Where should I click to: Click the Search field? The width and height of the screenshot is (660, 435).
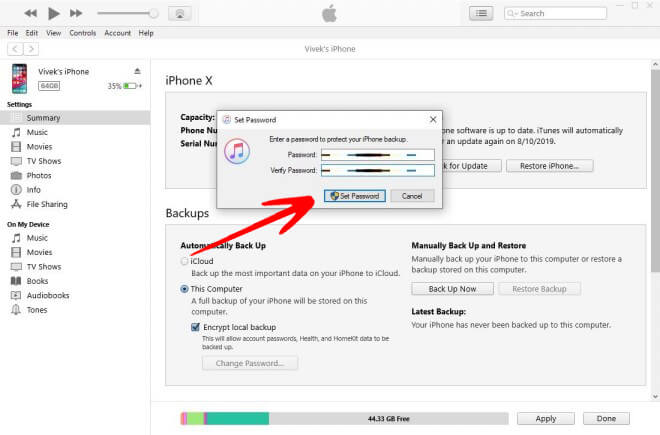(555, 13)
